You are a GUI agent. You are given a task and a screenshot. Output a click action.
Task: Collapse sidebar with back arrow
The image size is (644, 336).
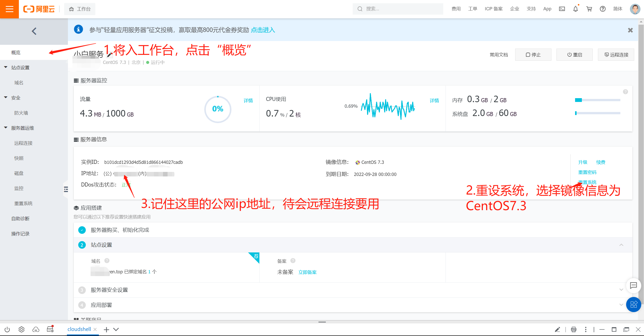34,31
